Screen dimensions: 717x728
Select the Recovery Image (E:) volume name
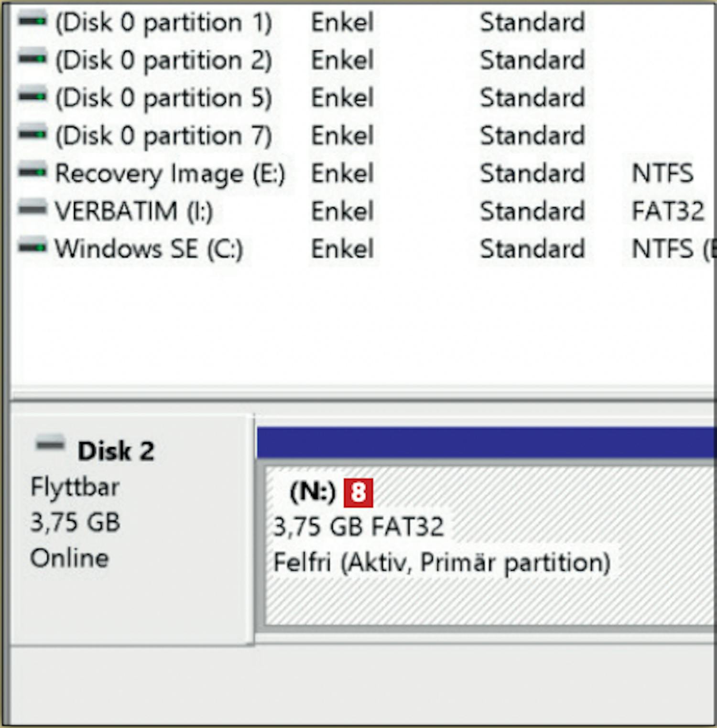(x=170, y=173)
